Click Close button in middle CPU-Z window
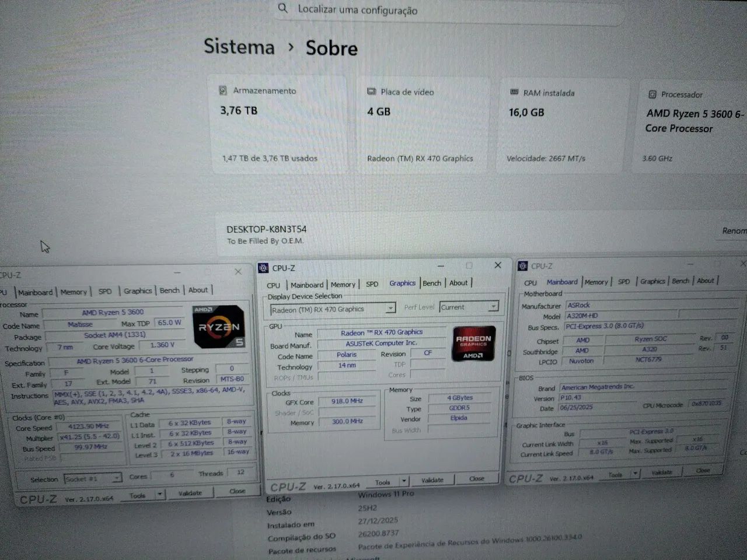Image resolution: width=747 pixels, height=560 pixels. [x=477, y=478]
